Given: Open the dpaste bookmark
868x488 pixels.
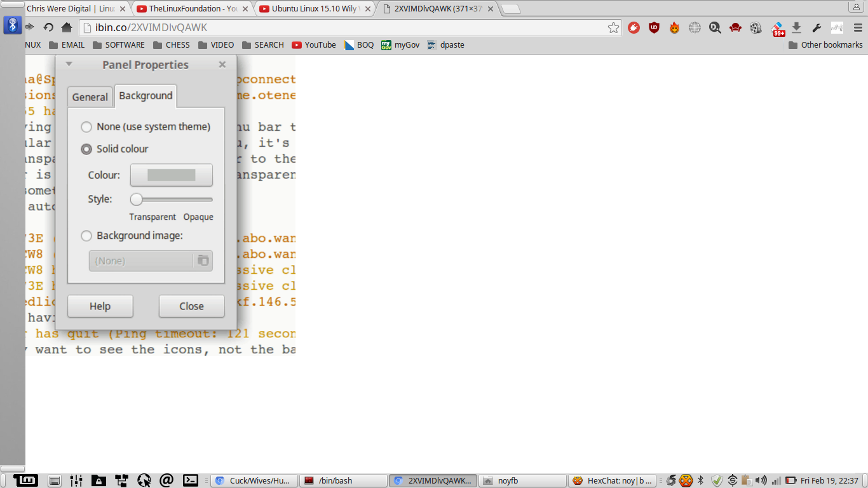Looking at the screenshot, I should point(446,45).
